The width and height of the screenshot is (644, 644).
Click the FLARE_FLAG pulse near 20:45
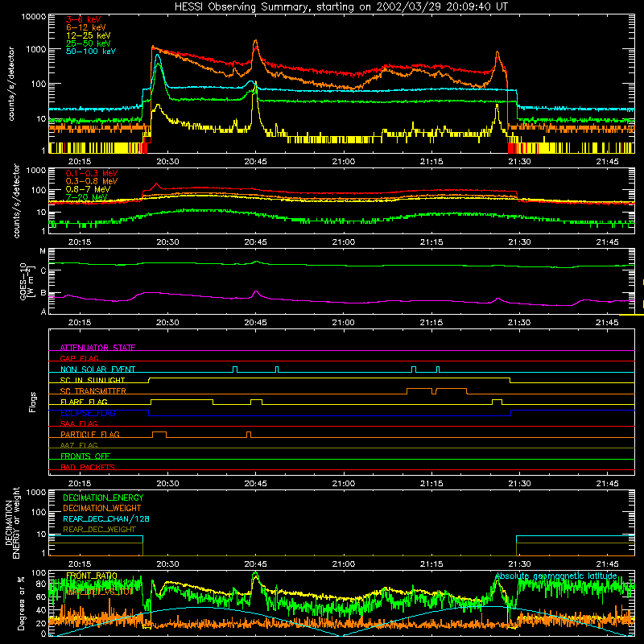tap(256, 402)
